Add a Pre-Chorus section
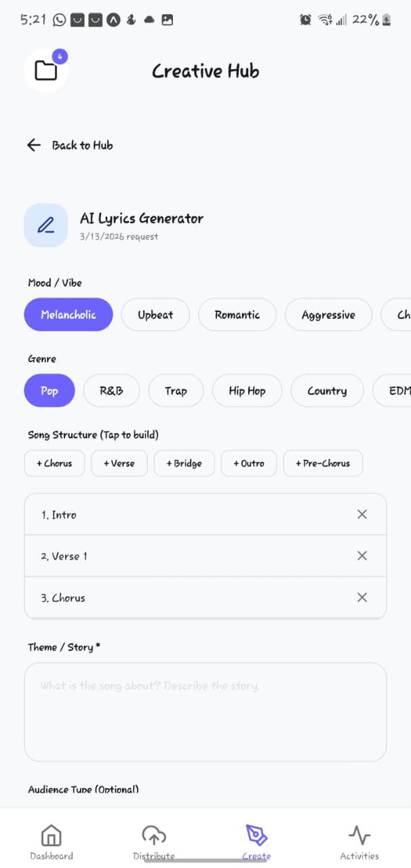Image resolution: width=411 pixels, height=868 pixels. (323, 463)
